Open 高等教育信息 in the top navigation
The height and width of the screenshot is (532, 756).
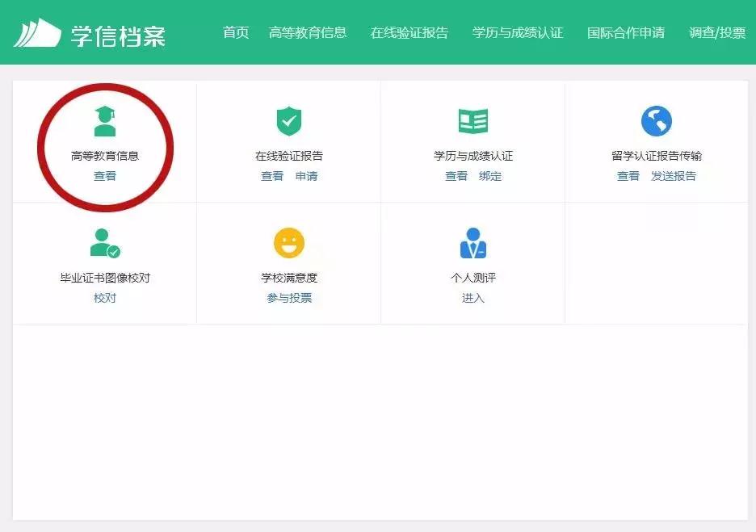(308, 33)
